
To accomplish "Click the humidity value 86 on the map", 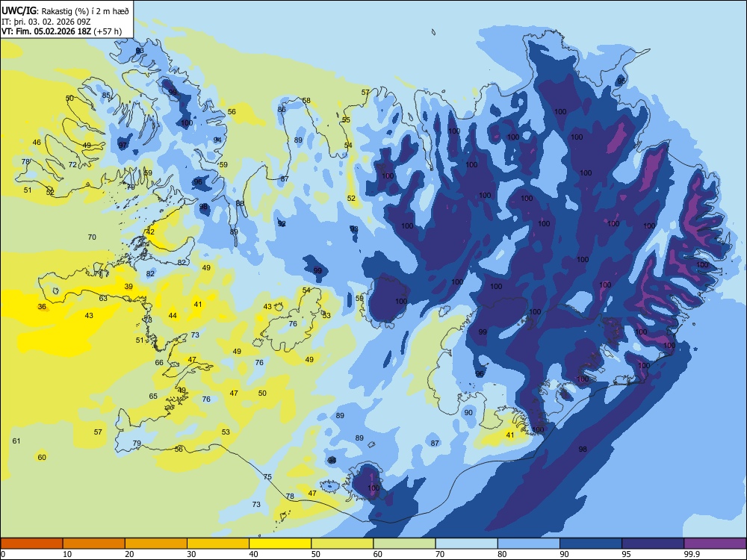I will tap(282, 109).
